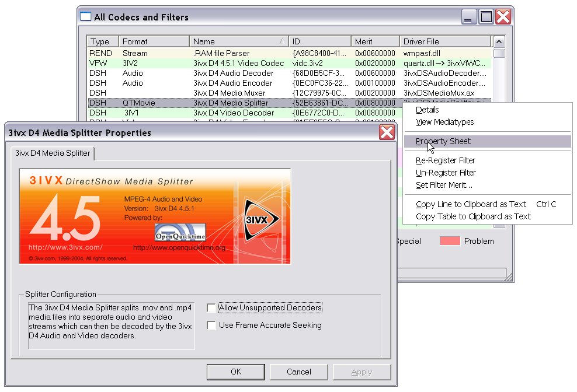The image size is (577, 392).
Task: Select the 3ivx D4 4.5.1 Video Codec row
Action: pos(289,63)
